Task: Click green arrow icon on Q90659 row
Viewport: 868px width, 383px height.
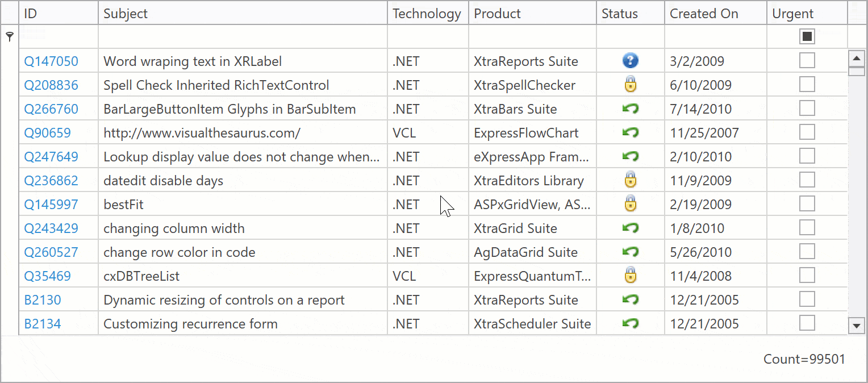Action: coord(630,132)
